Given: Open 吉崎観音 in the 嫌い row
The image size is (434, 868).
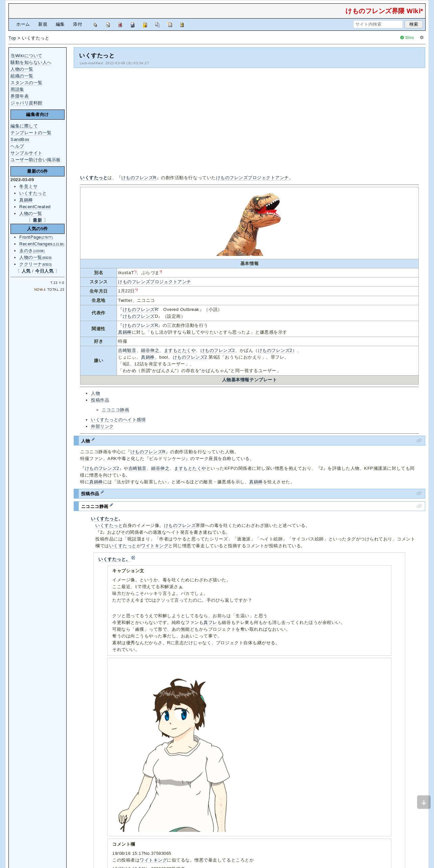Looking at the screenshot, I should point(127,351).
